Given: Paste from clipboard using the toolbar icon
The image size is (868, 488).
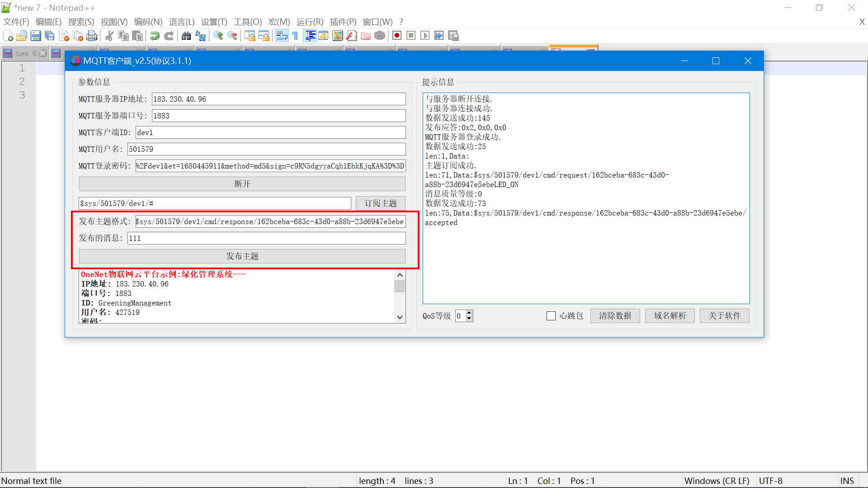Looking at the screenshot, I should [137, 36].
